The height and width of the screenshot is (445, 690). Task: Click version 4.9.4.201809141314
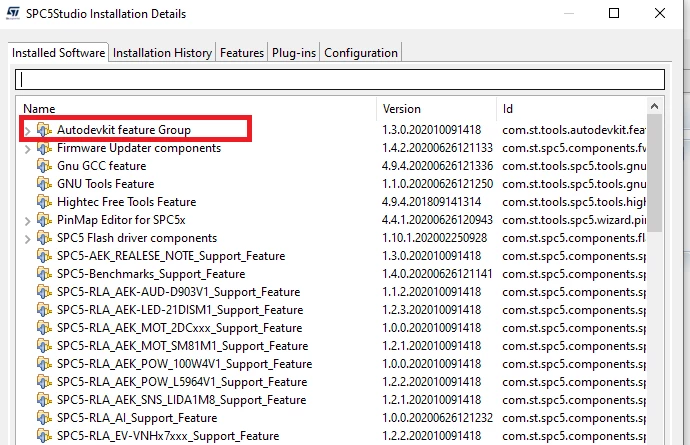(431, 202)
